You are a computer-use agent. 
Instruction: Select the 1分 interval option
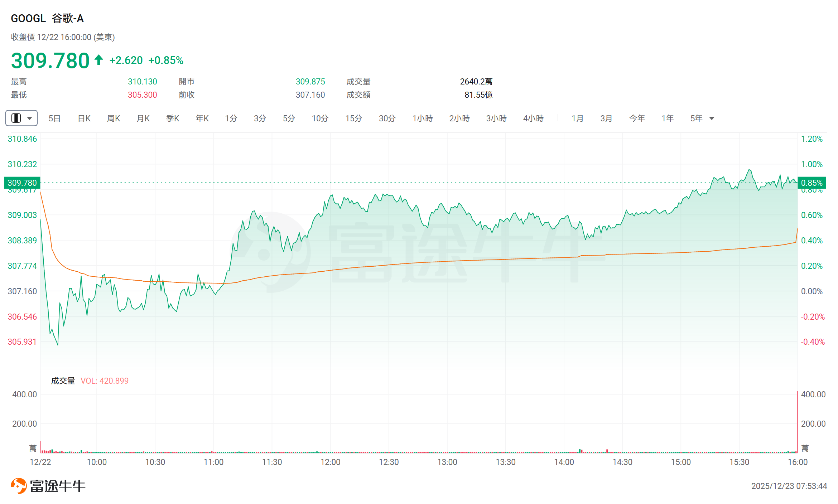pyautogui.click(x=231, y=118)
